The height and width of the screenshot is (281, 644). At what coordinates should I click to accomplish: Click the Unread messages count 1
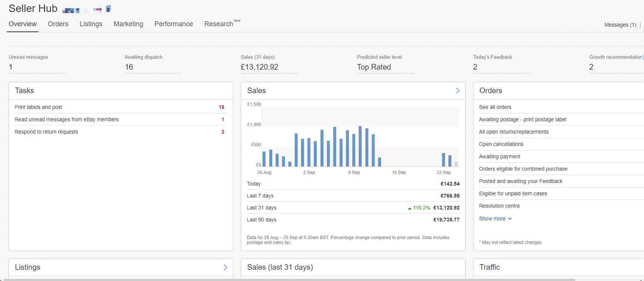10,67
